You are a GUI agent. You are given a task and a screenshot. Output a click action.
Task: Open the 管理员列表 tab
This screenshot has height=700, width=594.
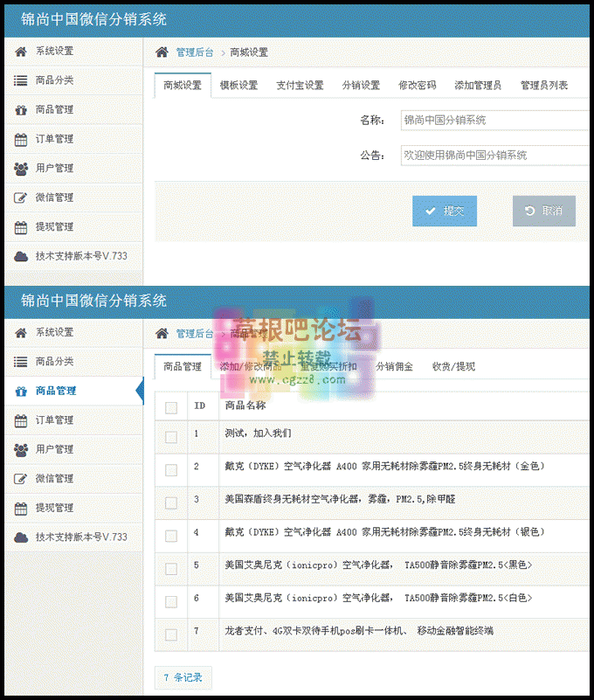point(544,86)
